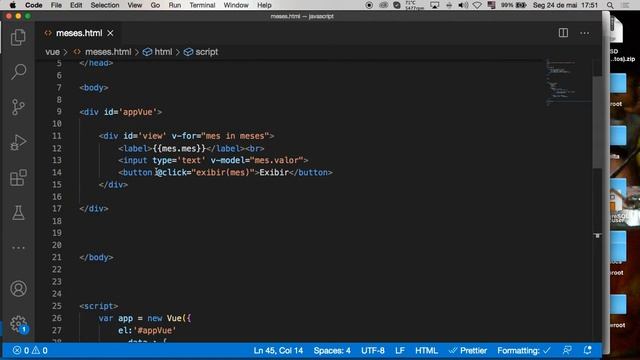Click the v-for="mes in meses" line
The width and height of the screenshot is (640, 360).
[187, 136]
